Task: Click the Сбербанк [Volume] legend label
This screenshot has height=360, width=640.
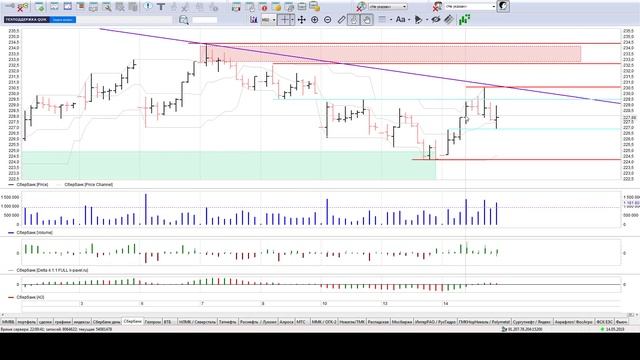Action: click(34, 232)
